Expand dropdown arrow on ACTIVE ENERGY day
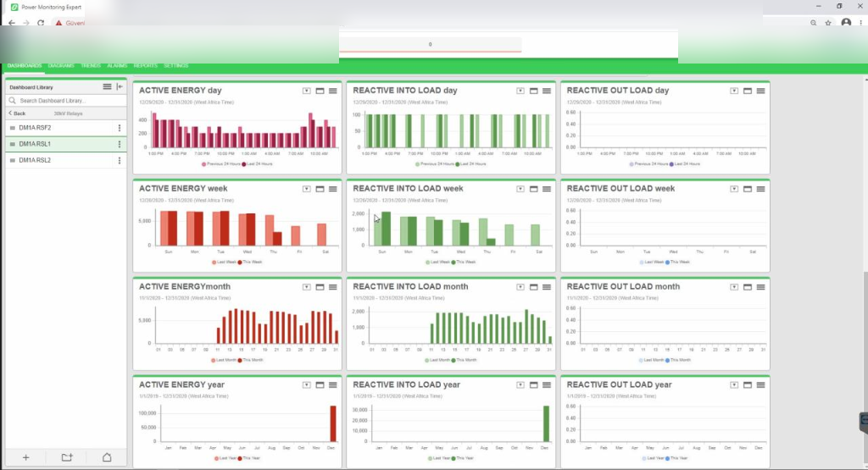Screen dimensions: 868x470 tap(306, 91)
